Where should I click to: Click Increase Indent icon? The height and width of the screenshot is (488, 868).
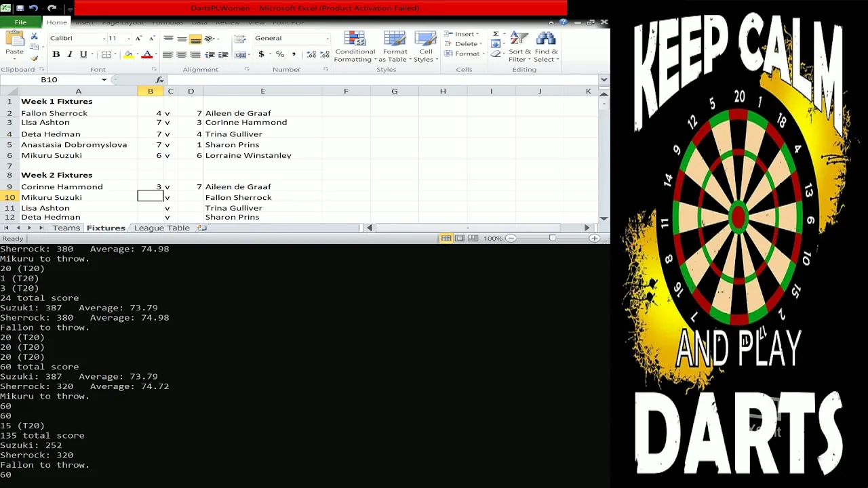tap(223, 55)
